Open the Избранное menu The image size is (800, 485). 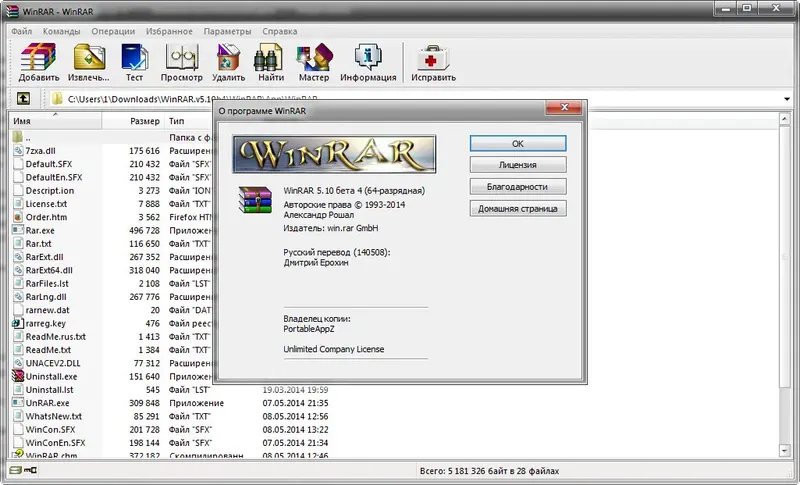[x=169, y=31]
